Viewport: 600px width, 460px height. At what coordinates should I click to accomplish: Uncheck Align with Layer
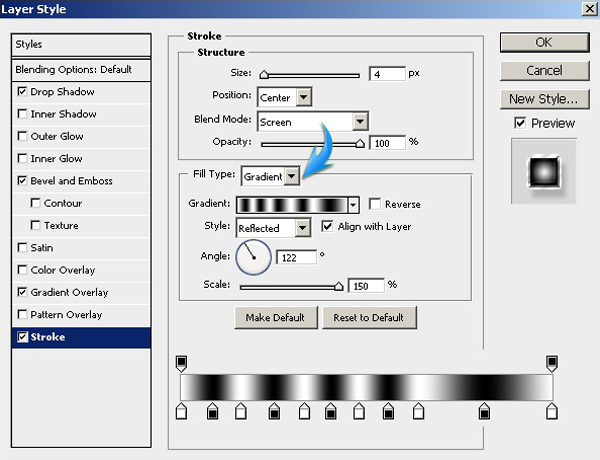pyautogui.click(x=328, y=227)
